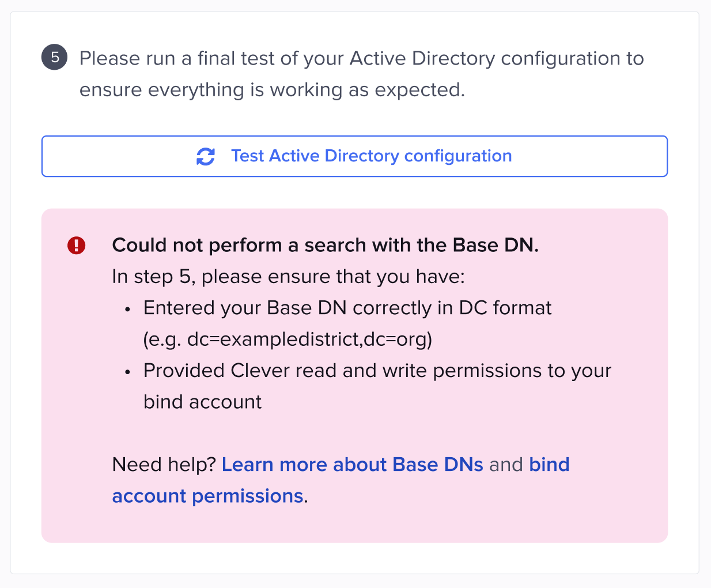Click the bullet about Clever read and write permissions

point(377,371)
